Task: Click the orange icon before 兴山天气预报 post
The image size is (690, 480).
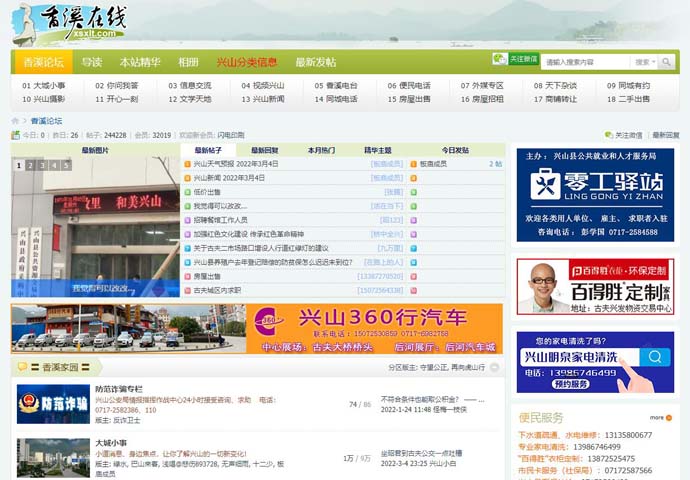Action: [187, 164]
